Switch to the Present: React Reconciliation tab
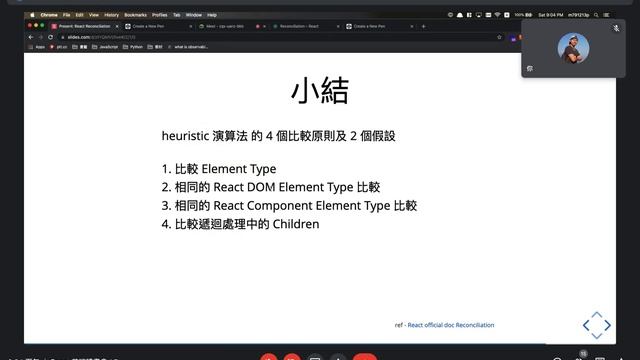 [x=84, y=26]
